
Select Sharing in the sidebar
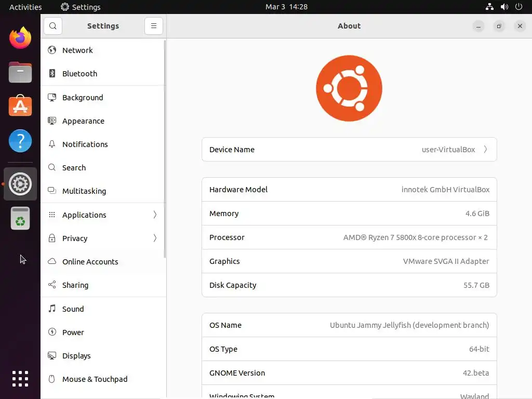pyautogui.click(x=103, y=285)
